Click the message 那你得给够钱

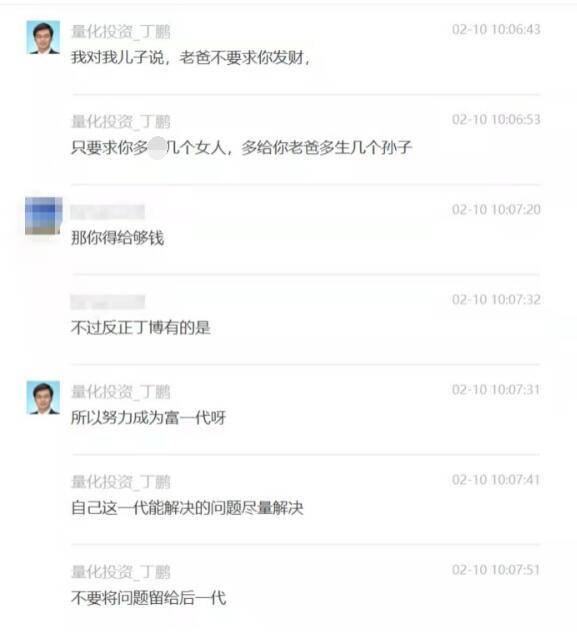tap(118, 238)
